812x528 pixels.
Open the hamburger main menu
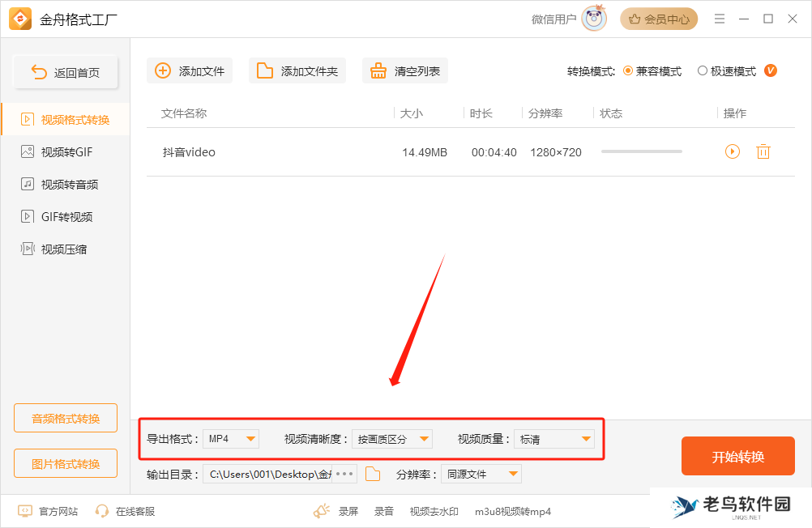tap(720, 19)
